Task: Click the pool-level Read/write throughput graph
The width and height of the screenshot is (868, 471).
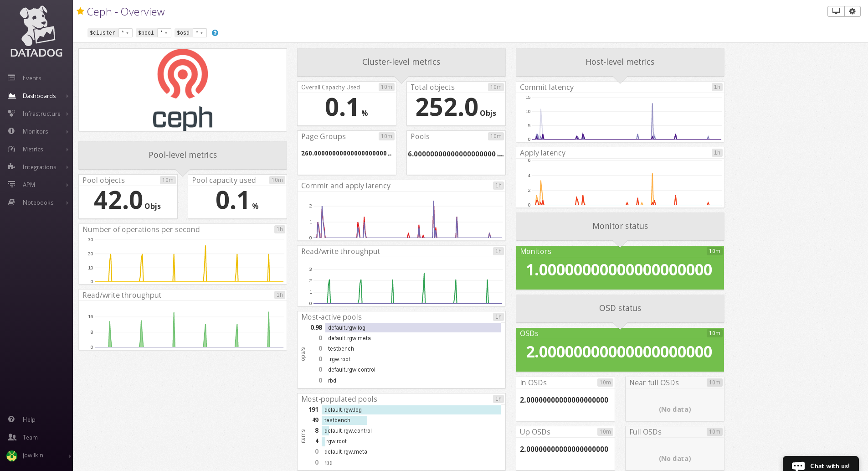Action: (183, 326)
